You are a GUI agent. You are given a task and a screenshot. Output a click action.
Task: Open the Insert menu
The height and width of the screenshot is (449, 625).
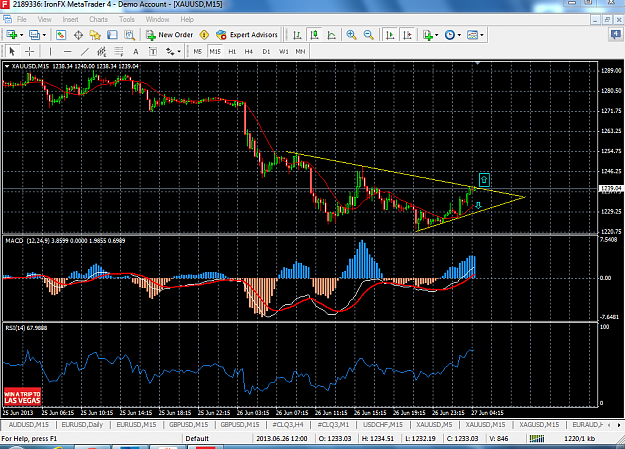pyautogui.click(x=70, y=19)
